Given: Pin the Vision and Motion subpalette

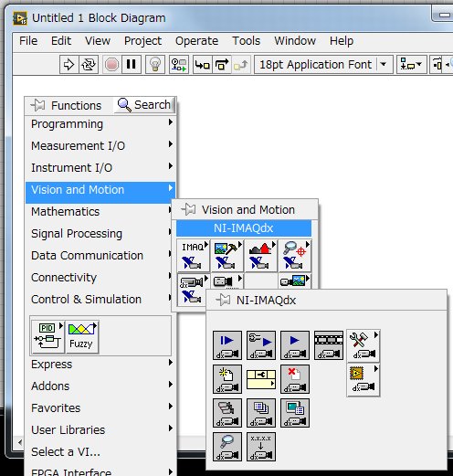Looking at the screenshot, I should [188, 209].
